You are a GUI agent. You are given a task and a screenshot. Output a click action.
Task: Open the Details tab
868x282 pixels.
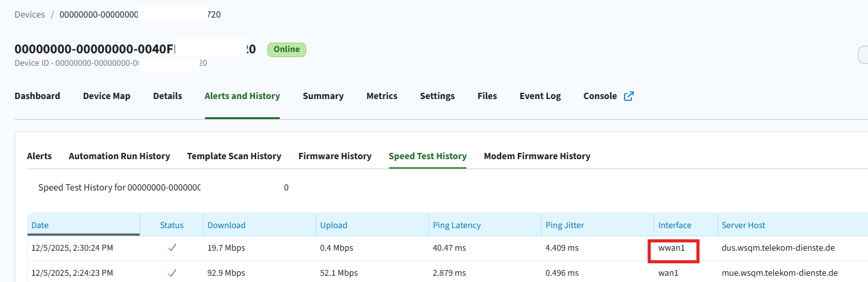click(167, 96)
